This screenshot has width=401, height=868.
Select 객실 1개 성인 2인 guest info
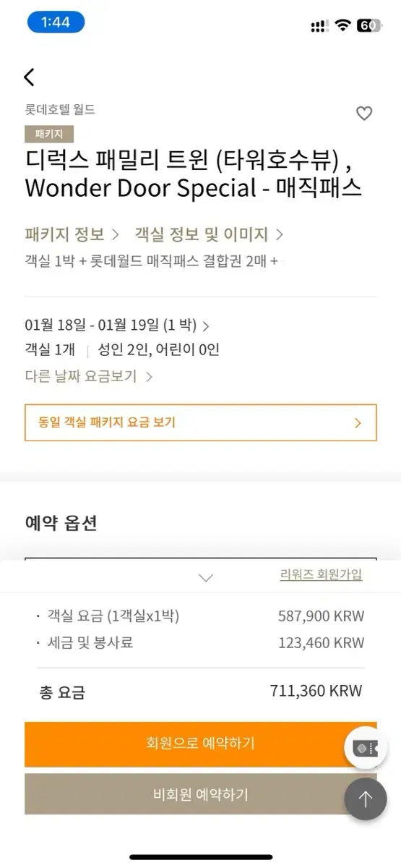tap(122, 350)
